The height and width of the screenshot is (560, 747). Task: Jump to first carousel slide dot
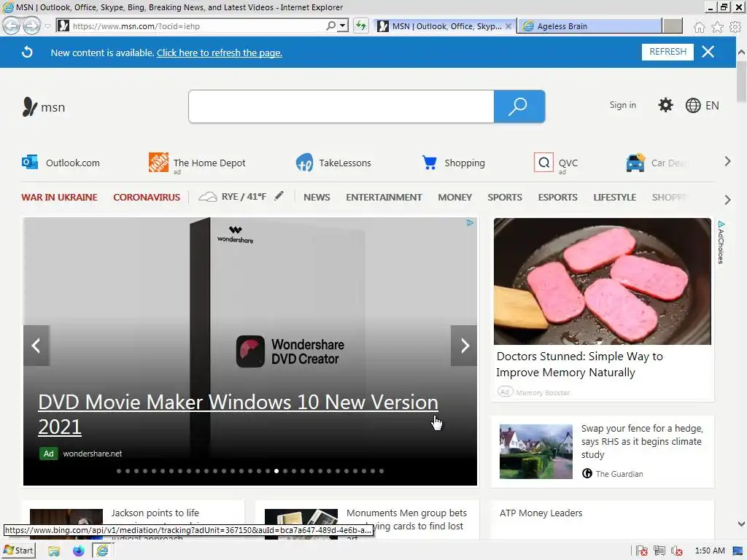pos(119,471)
